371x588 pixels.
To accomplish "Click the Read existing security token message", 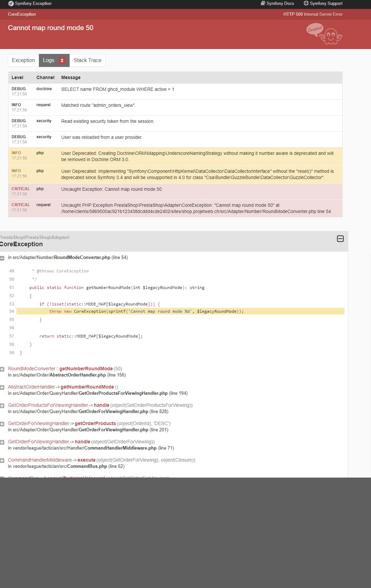I will pyautogui.click(x=108, y=121).
